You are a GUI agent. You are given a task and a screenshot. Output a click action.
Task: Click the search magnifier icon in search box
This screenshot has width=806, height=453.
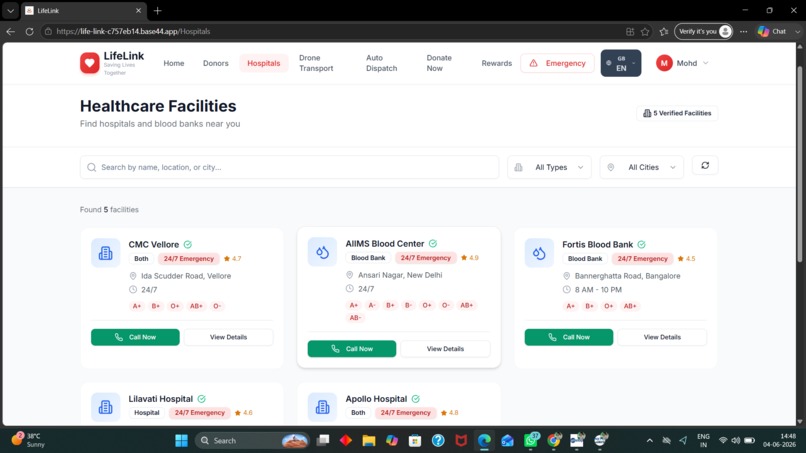tap(91, 167)
